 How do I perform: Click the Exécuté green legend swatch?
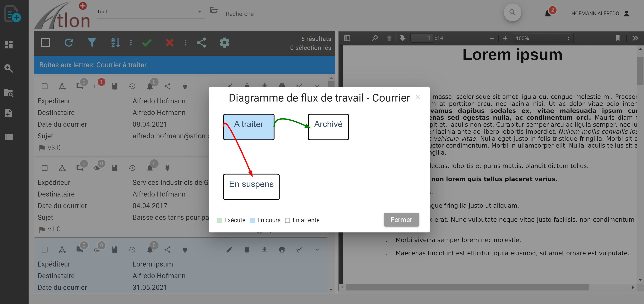tap(219, 220)
